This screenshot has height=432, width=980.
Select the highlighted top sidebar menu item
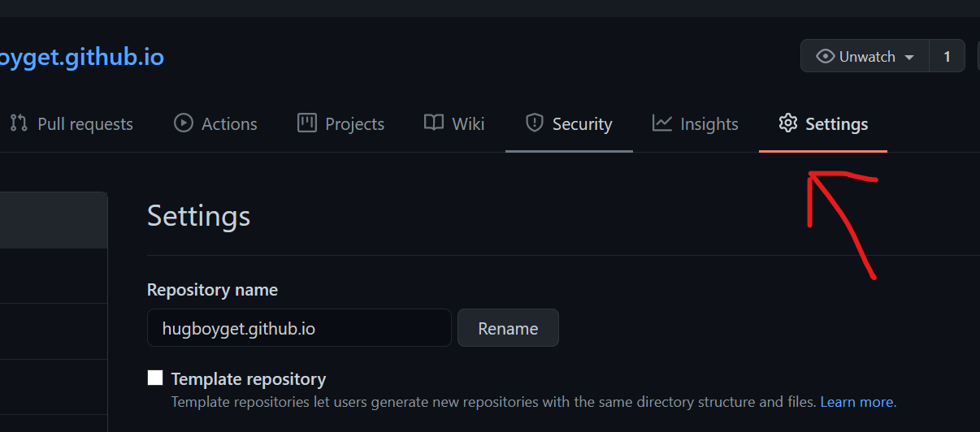pos(53,220)
